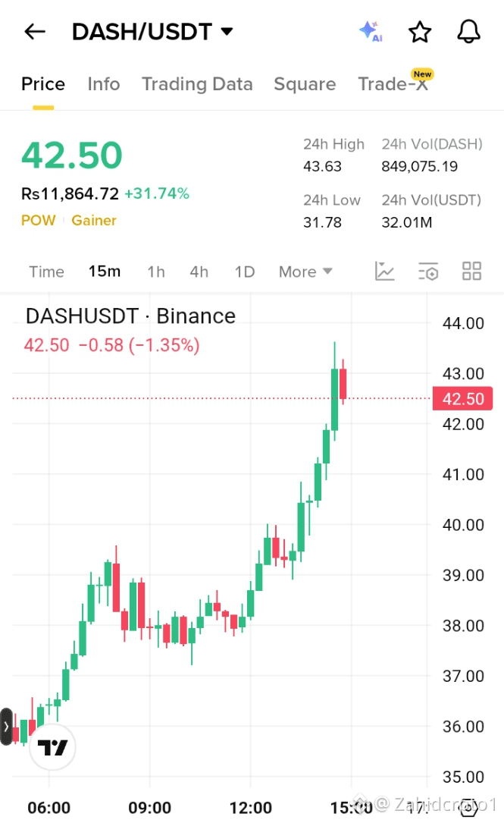
Task: Click the +31.74% change value
Action: pos(157,193)
